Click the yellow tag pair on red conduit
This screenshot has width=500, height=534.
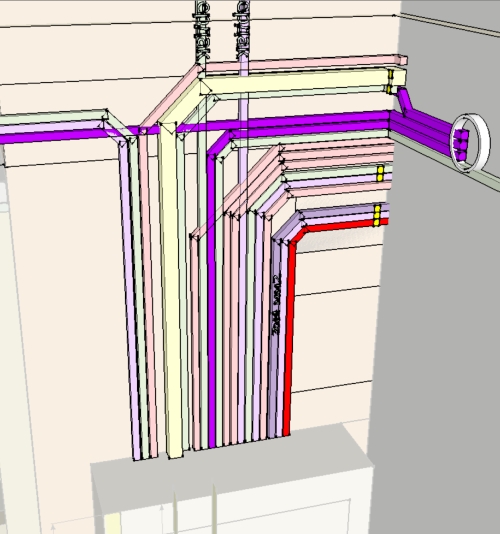[x=377, y=215]
